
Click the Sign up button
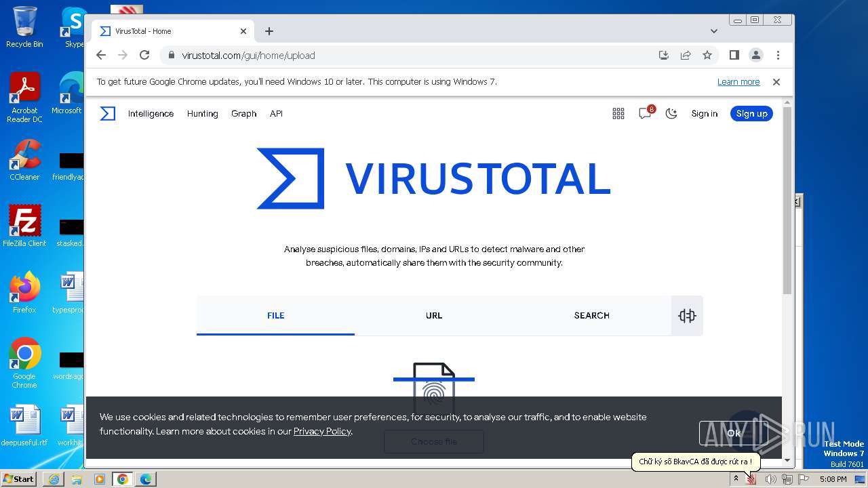pyautogui.click(x=751, y=114)
